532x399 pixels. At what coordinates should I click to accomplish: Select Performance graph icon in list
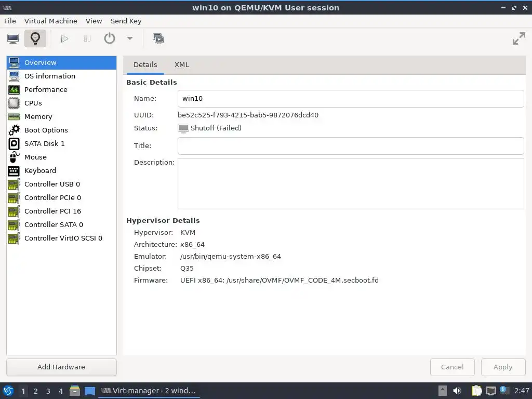[x=14, y=89]
